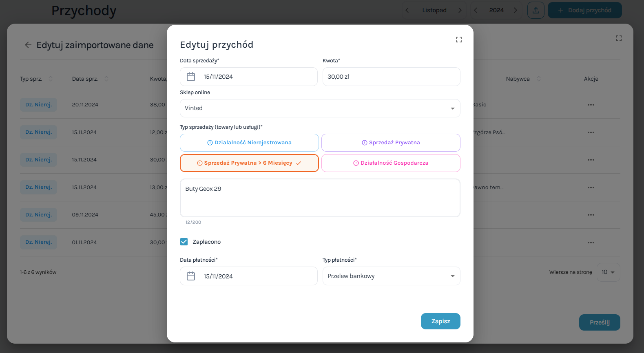Select Działalność Nierejestrowana sale type
Screen dimensions: 644x353
pos(249,143)
